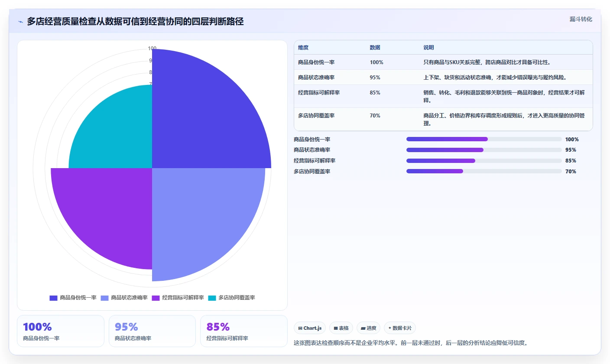The image size is (610, 364).
Task: Click description starting 商品分工、价格边界
Action: click(x=504, y=120)
